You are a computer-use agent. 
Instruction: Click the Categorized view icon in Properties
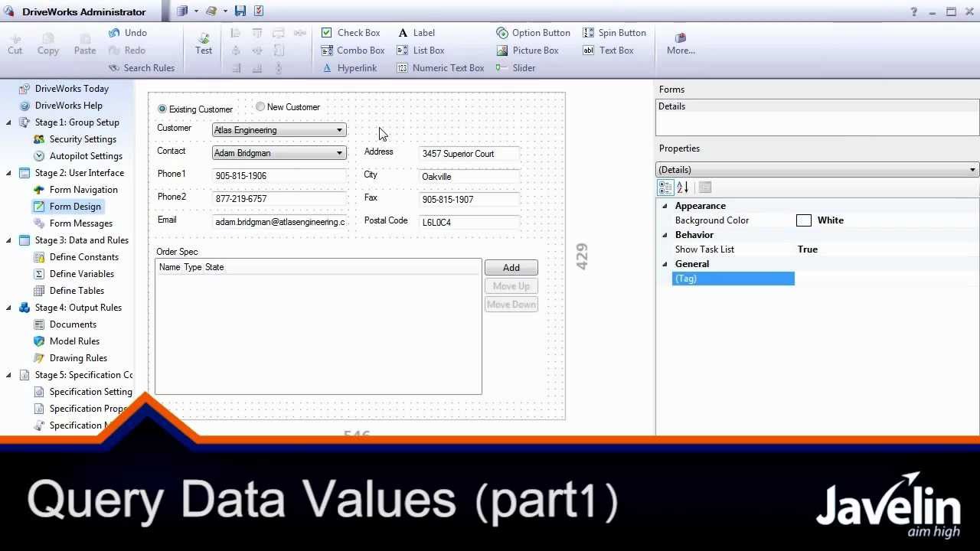pyautogui.click(x=665, y=187)
